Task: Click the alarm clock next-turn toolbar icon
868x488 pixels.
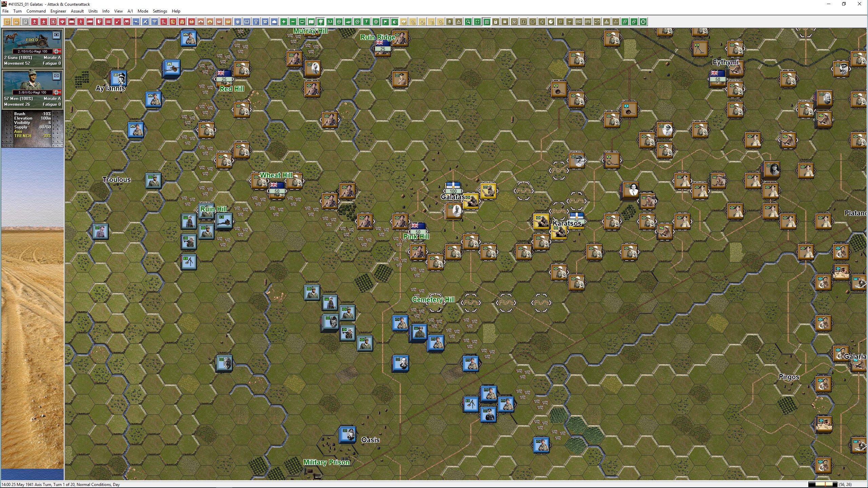Action: (7, 22)
